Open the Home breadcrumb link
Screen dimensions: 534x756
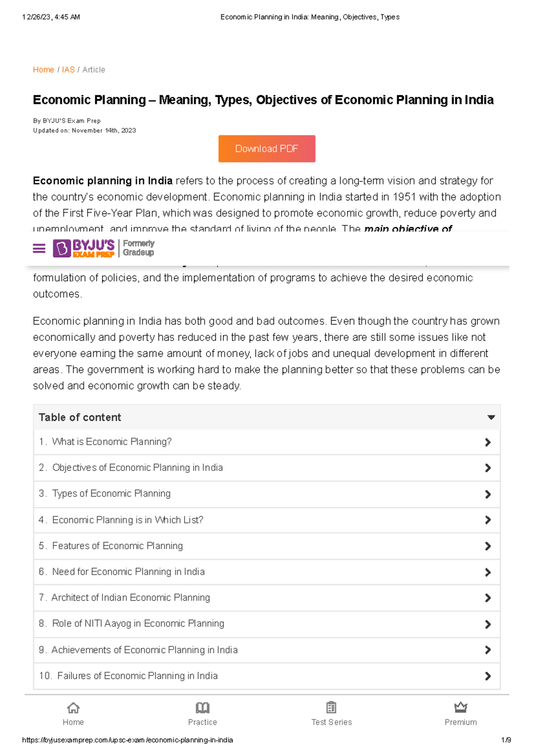[x=43, y=69]
